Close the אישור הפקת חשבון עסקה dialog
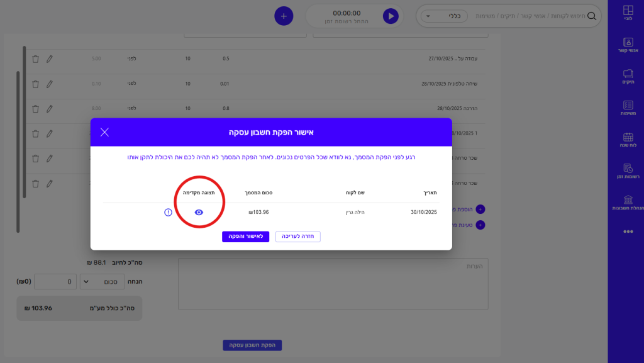This screenshot has height=363, width=644. coord(104,132)
